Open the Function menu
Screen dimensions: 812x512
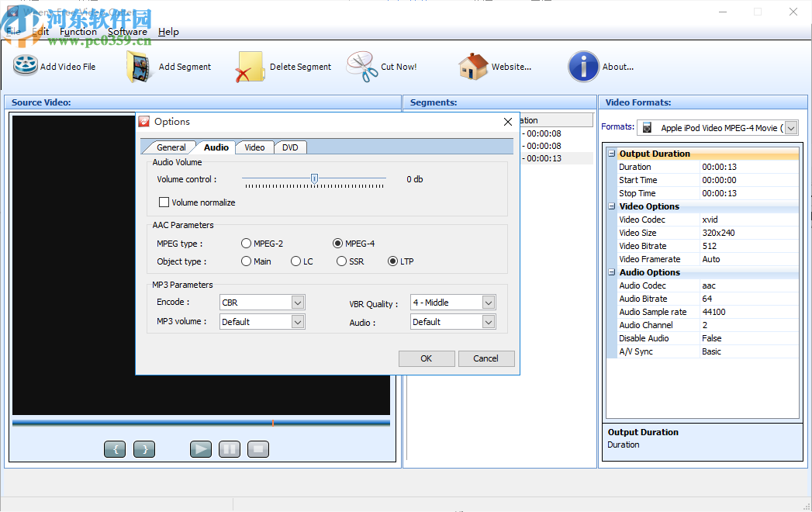78,31
